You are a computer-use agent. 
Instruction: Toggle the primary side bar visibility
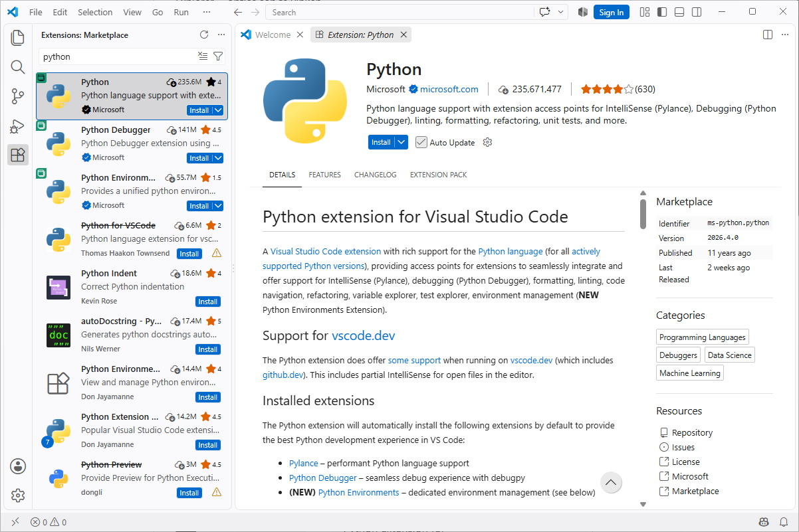(x=662, y=12)
